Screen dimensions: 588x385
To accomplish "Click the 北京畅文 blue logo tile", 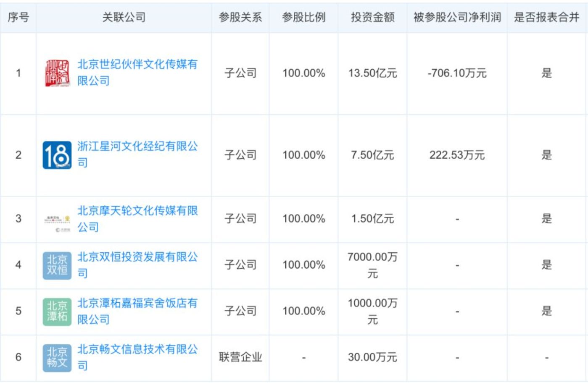I will point(57,358).
